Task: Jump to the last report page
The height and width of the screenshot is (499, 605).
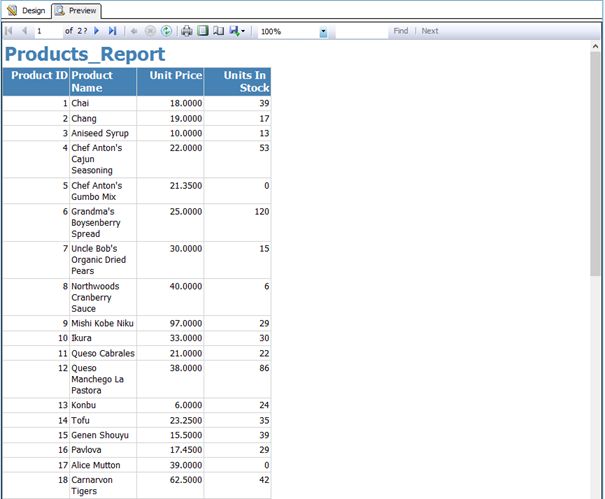Action: 112,31
